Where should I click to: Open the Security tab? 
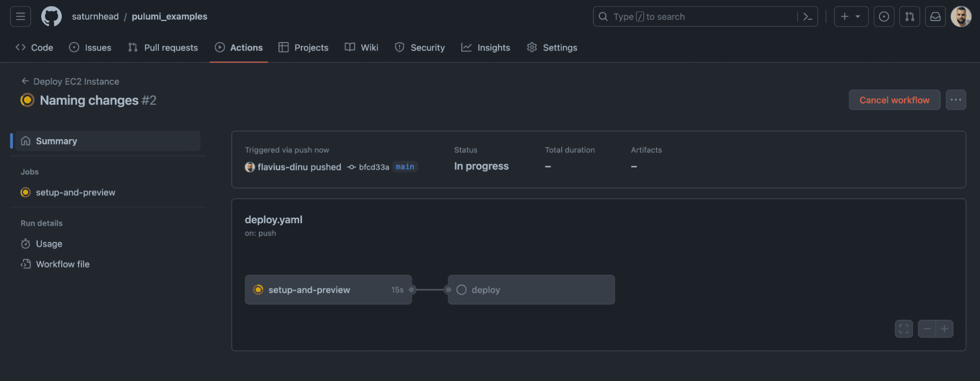pos(420,48)
